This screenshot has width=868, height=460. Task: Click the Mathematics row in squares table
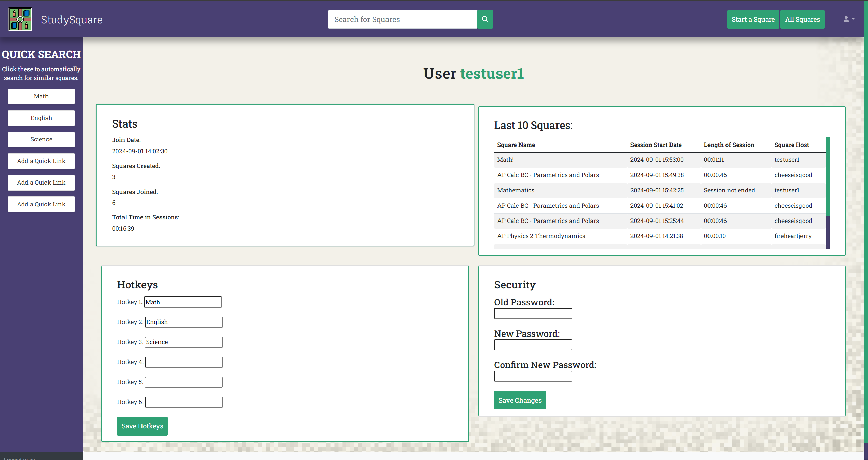pyautogui.click(x=515, y=190)
